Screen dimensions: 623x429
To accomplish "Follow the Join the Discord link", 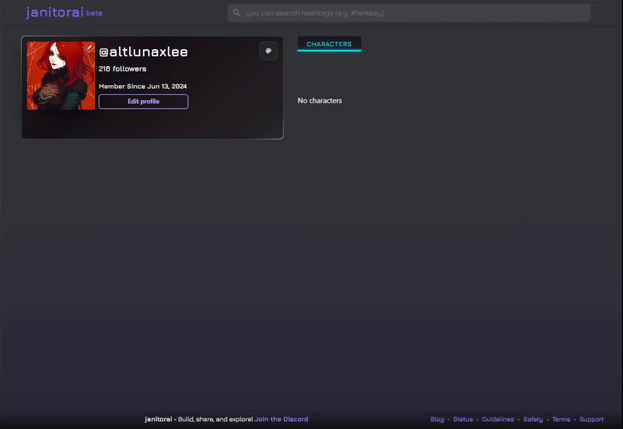I will point(281,419).
